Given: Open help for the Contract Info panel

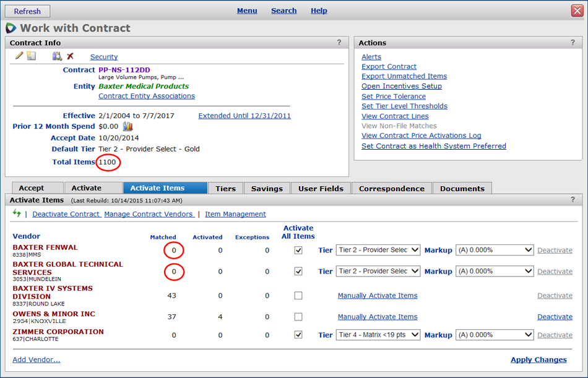Looking at the screenshot, I should click(x=339, y=43).
